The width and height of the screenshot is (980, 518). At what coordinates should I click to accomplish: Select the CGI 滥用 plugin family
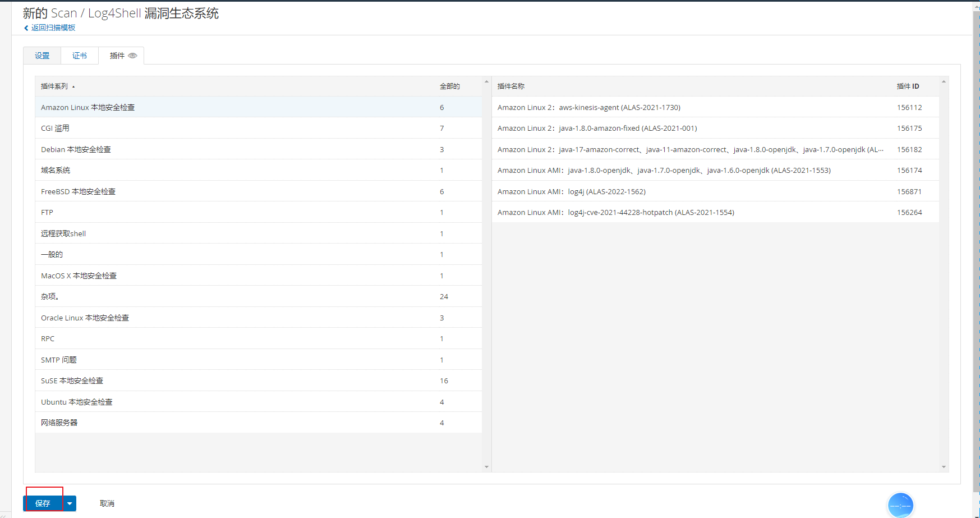tap(56, 129)
